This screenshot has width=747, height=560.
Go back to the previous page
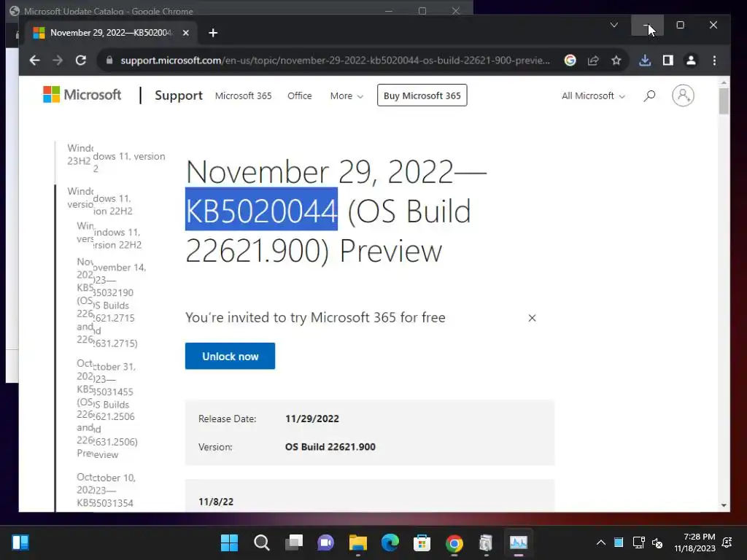(x=34, y=61)
